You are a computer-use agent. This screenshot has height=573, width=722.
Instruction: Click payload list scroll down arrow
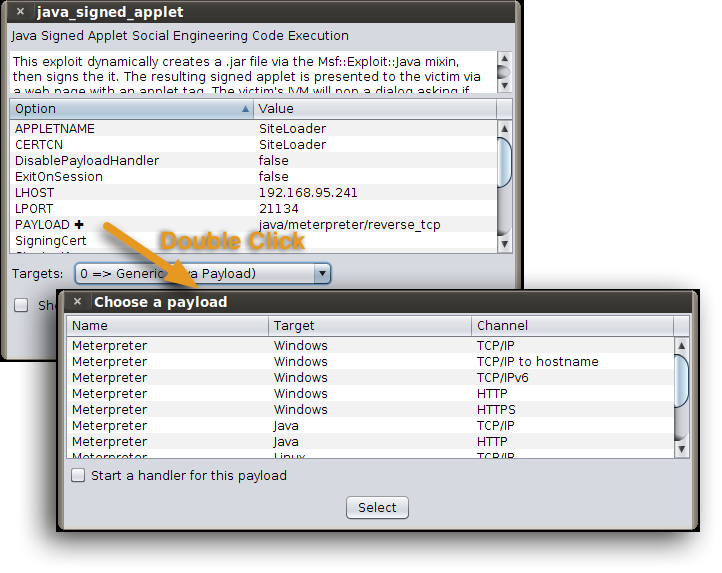681,449
